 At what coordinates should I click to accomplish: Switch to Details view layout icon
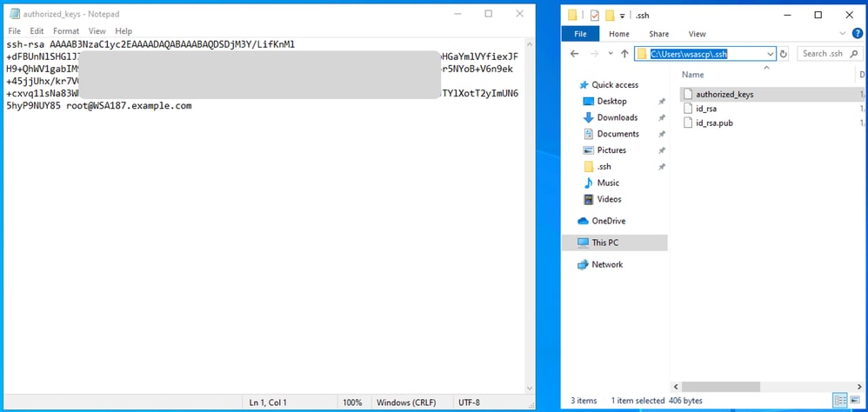(x=840, y=401)
